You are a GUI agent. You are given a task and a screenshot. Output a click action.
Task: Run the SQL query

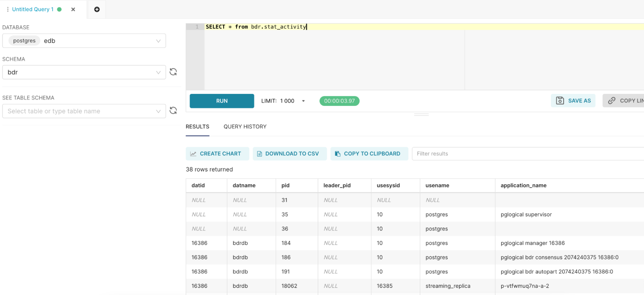(x=222, y=101)
